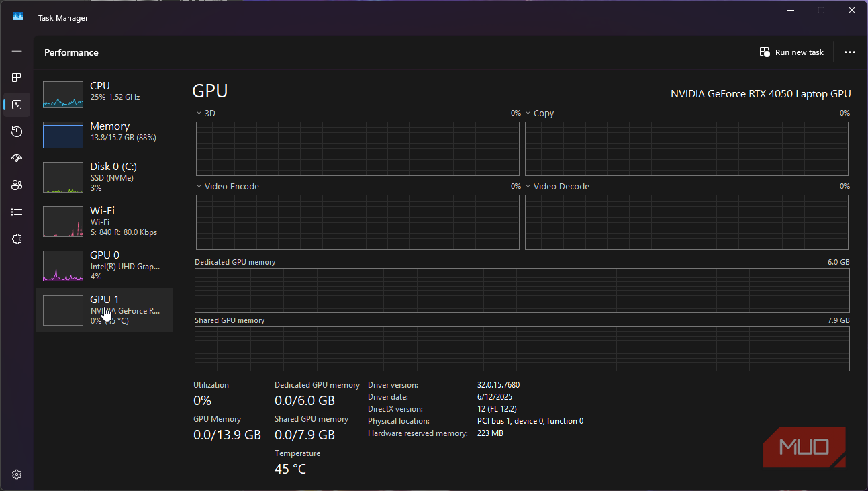
Task: Click the Wi-Fi throughput mini graph thumbnail
Action: click(63, 222)
